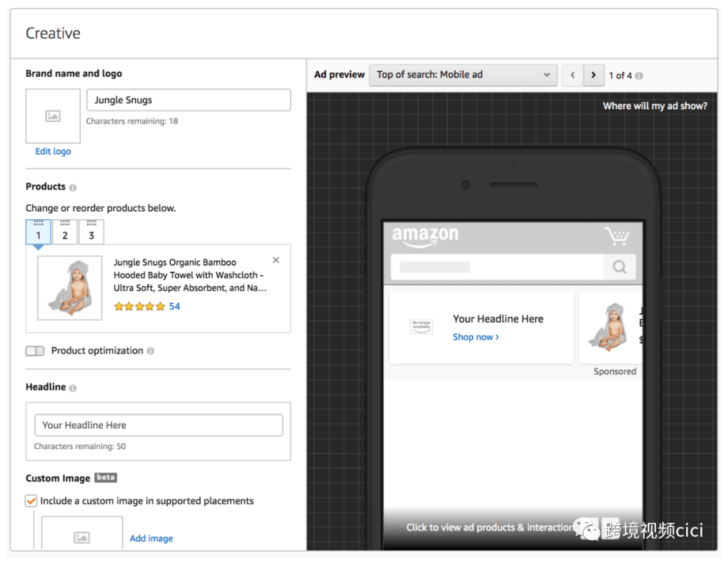Click the shopping cart icon in preview

coord(616,237)
